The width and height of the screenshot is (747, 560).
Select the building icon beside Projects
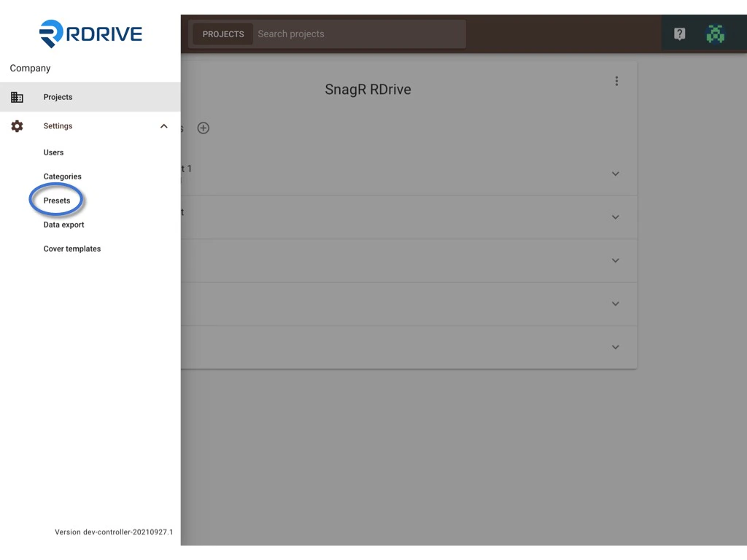(17, 96)
